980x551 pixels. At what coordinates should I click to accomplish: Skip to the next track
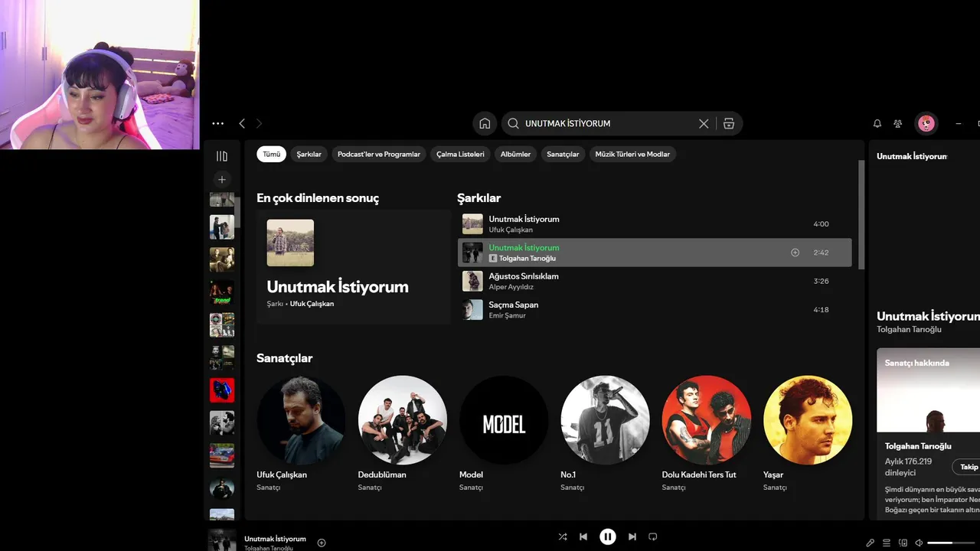click(x=632, y=537)
